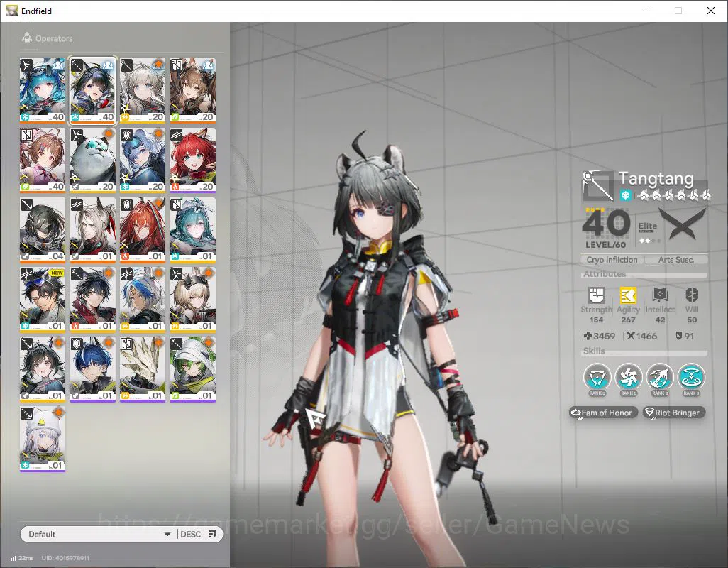
Task: Click the Skills section header
Action: [x=594, y=351]
